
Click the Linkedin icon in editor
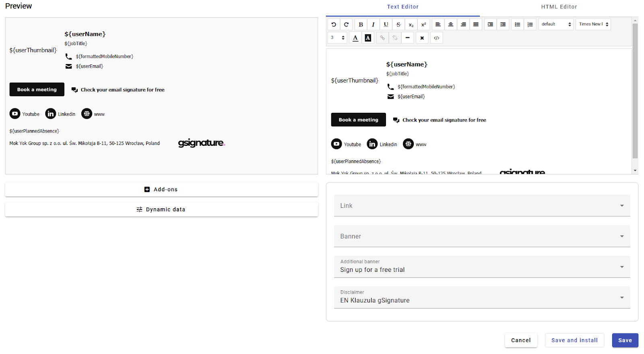[372, 144]
